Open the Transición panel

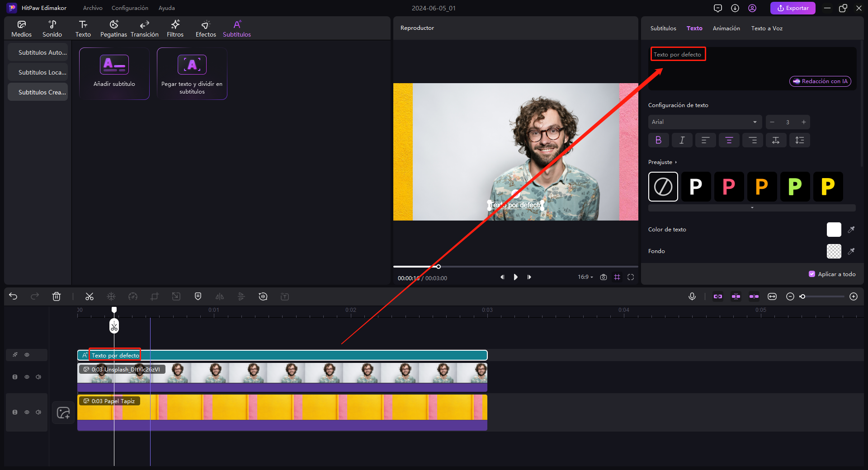coord(145,28)
